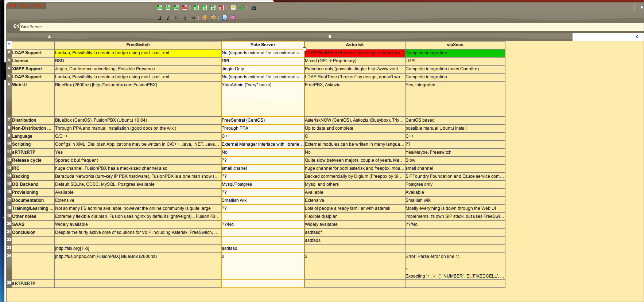
Task: Toggle strikethrough formatting
Action: (185, 18)
